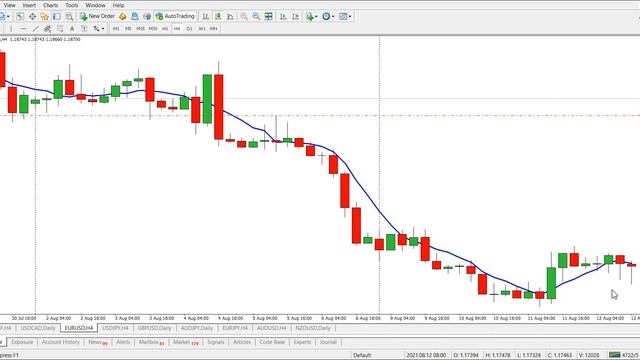Screen dimensions: 640x360
Task: Show the Data Window crosshair icon
Action: [32, 16]
